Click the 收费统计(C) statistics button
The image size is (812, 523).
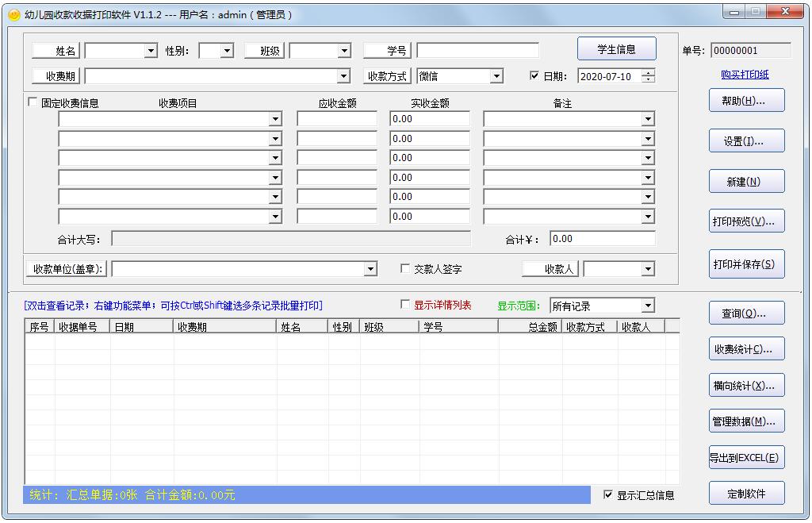pos(745,348)
